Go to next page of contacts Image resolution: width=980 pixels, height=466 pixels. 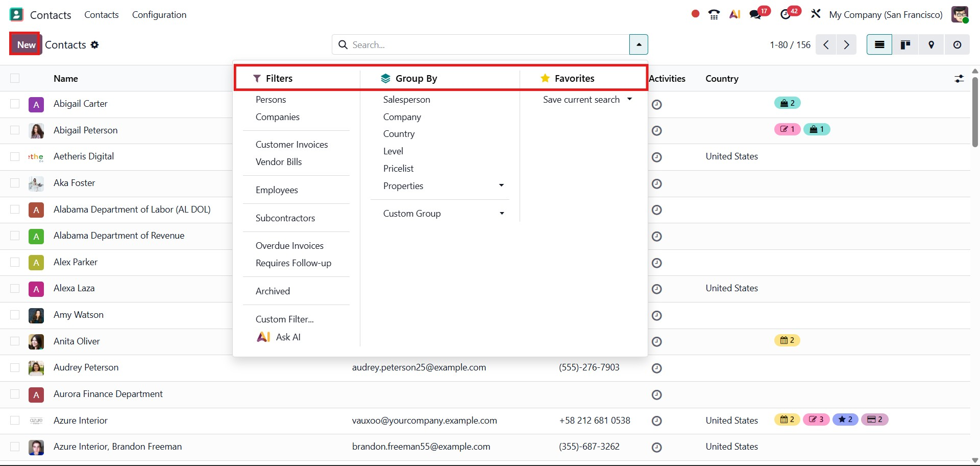846,45
